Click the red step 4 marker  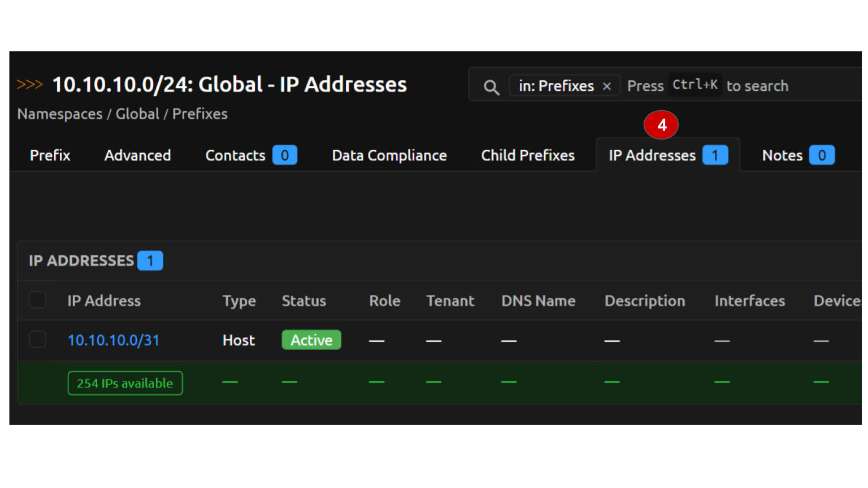tap(661, 125)
